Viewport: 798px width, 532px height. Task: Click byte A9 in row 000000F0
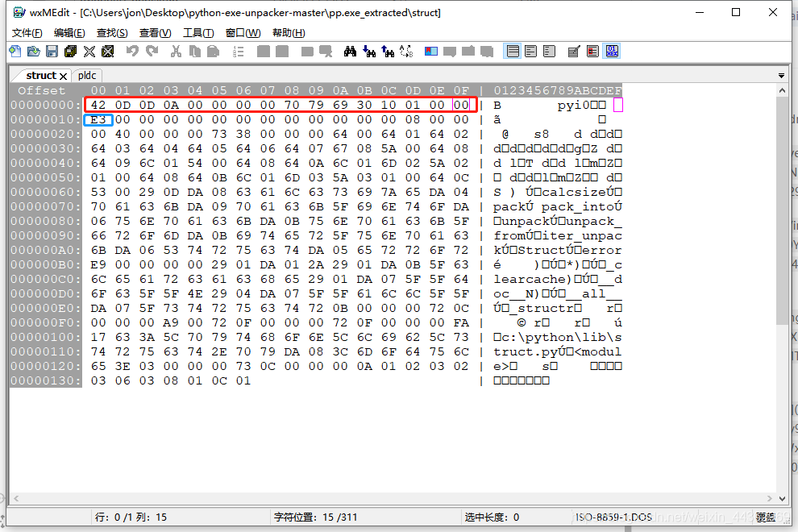point(171,322)
